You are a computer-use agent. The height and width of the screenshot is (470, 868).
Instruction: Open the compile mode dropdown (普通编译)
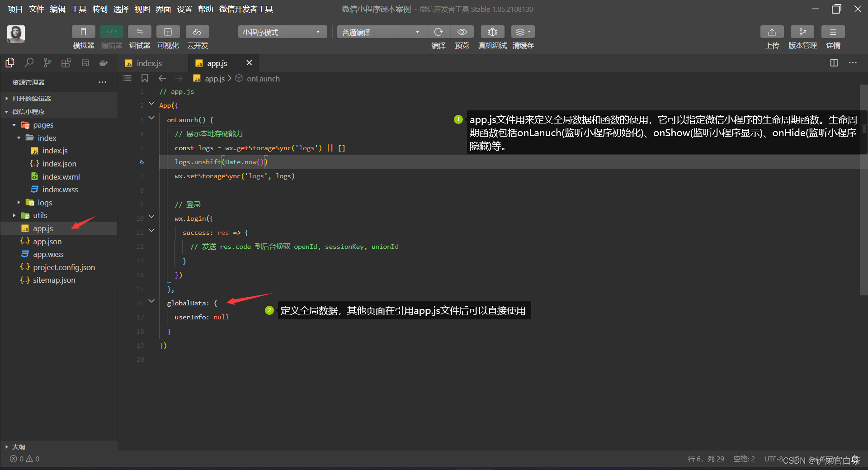point(381,32)
